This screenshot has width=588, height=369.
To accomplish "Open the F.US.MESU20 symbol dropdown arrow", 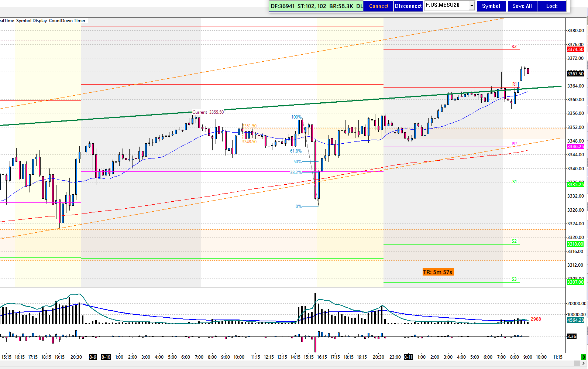I will coord(472,6).
